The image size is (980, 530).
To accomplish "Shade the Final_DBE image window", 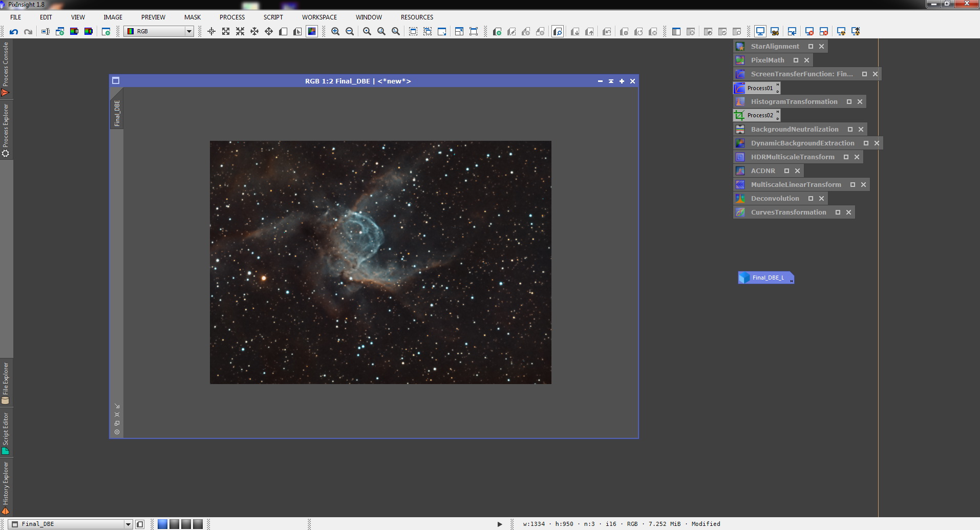I will 611,81.
